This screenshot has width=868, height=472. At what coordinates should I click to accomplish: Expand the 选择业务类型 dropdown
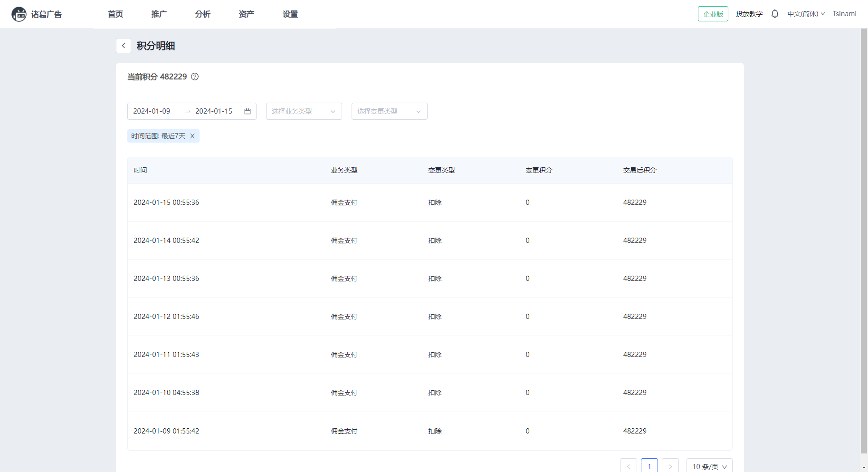click(304, 111)
